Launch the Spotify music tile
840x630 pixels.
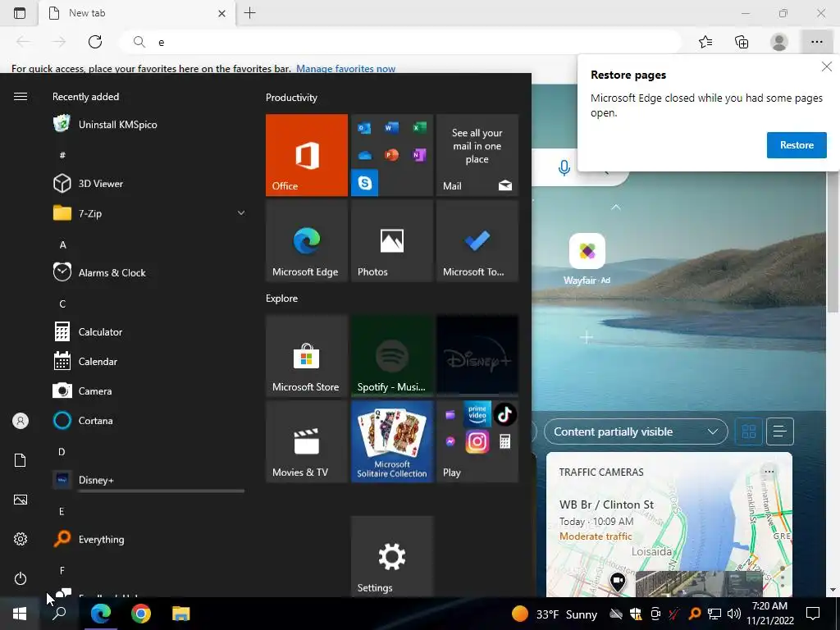click(x=391, y=356)
